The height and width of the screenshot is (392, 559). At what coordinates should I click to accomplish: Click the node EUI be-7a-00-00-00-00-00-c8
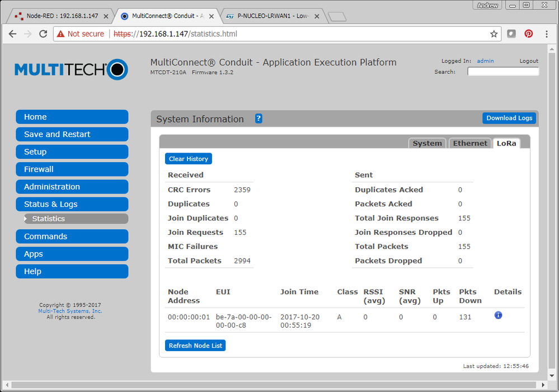point(244,321)
